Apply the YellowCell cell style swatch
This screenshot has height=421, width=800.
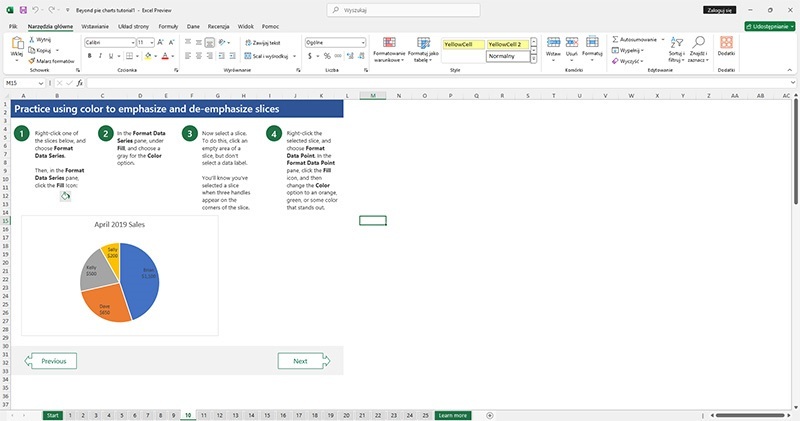pyautogui.click(x=463, y=44)
